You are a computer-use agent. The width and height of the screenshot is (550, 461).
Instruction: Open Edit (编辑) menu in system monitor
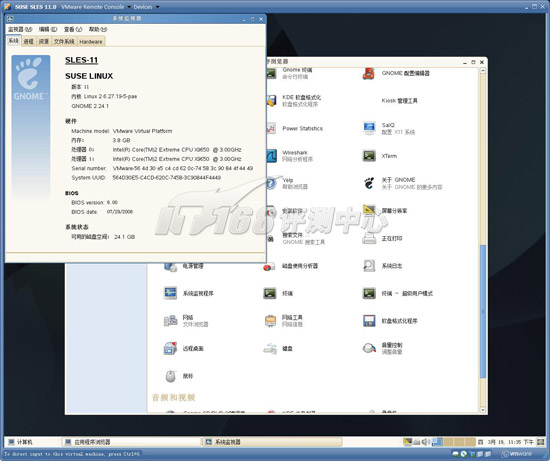tap(48, 29)
